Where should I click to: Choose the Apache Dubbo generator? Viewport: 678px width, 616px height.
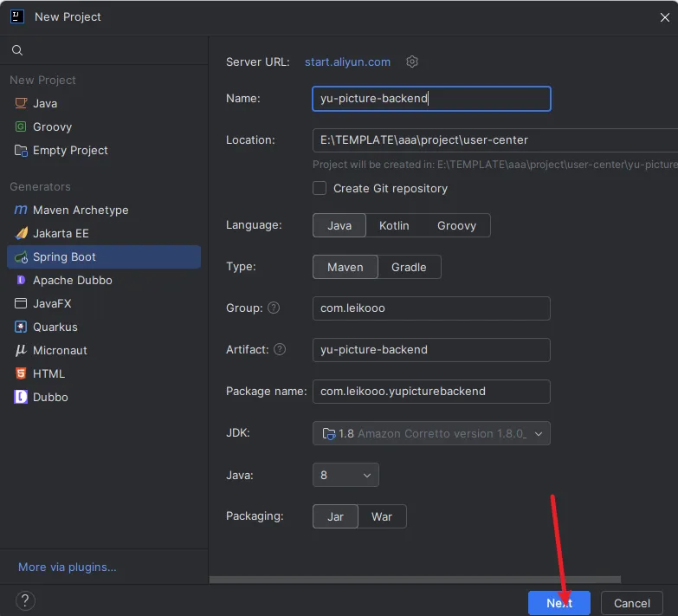pos(72,280)
